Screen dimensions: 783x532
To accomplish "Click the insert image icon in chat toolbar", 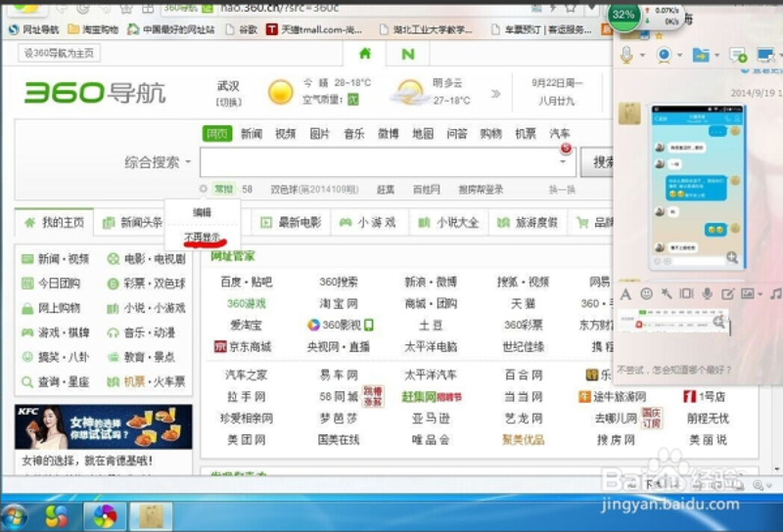I will point(748,293).
